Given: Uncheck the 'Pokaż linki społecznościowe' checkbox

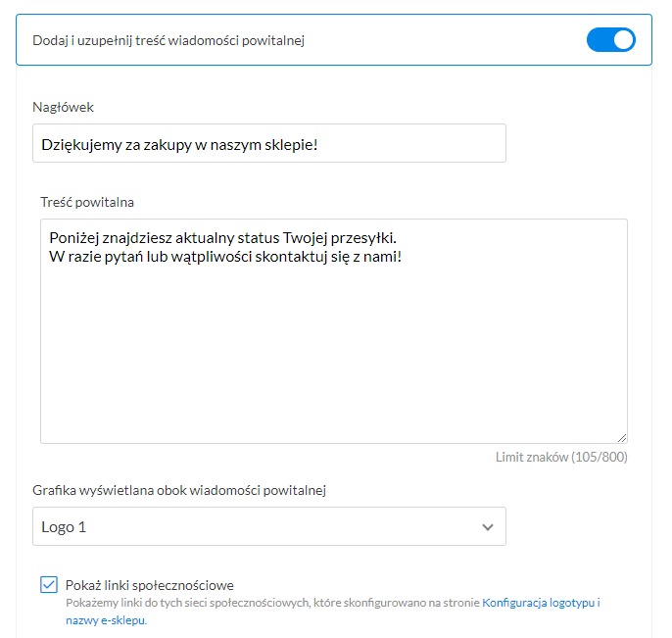Looking at the screenshot, I should (x=49, y=585).
